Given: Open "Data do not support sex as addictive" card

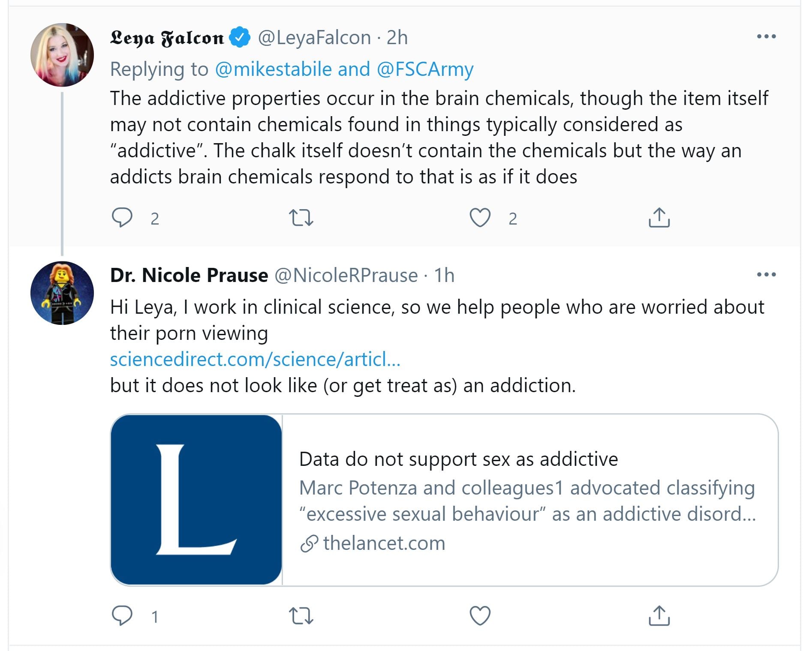Looking at the screenshot, I should [459, 459].
